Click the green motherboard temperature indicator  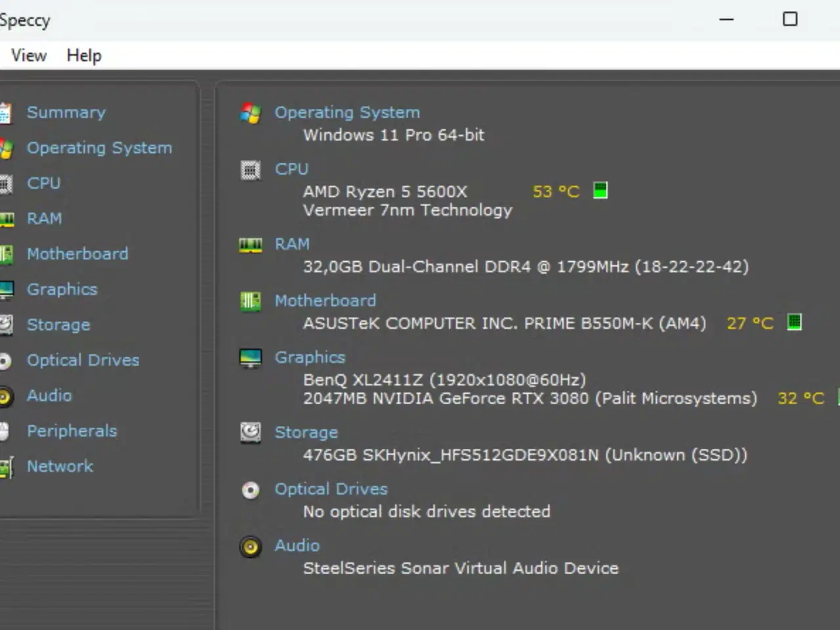coord(794,322)
